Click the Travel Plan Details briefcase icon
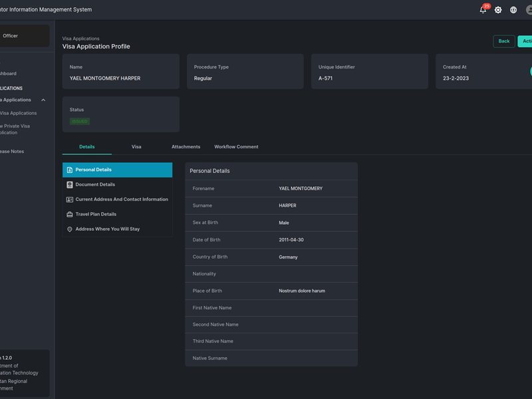532x399 pixels. coord(70,214)
